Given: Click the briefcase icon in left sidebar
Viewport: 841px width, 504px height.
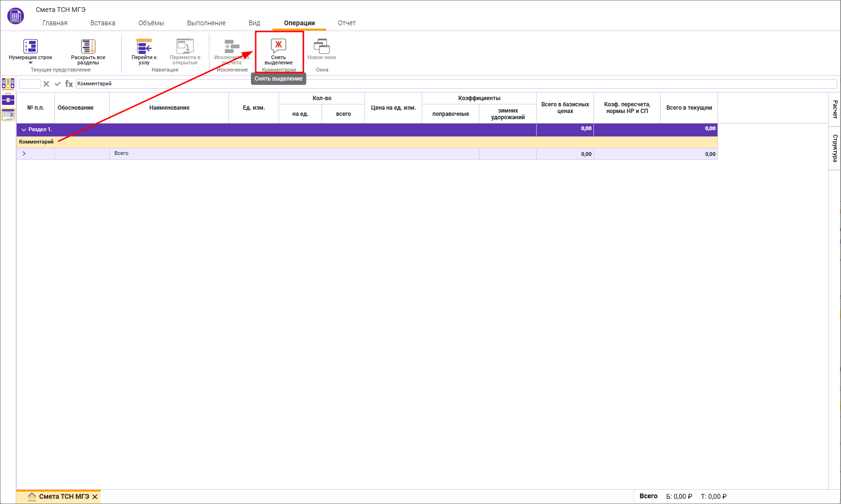Looking at the screenshot, I should pos(8,100).
